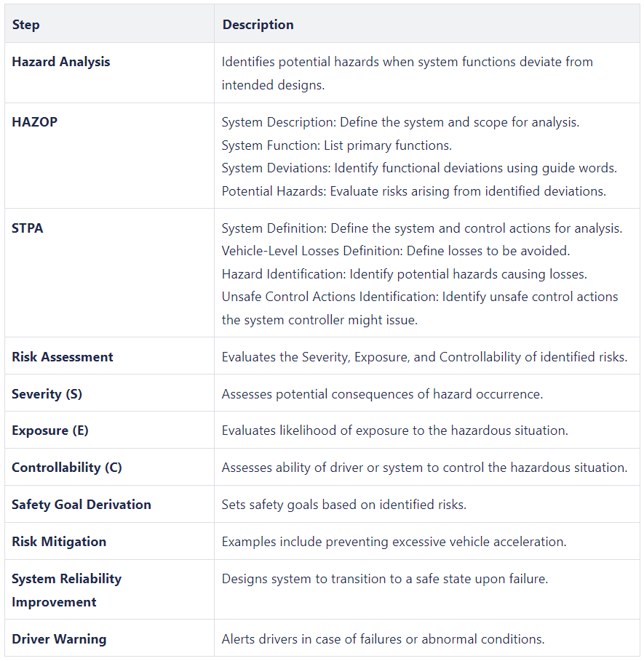Click the HAZOP System Deviations description line
The width and height of the screenshot is (644, 661).
[419, 168]
